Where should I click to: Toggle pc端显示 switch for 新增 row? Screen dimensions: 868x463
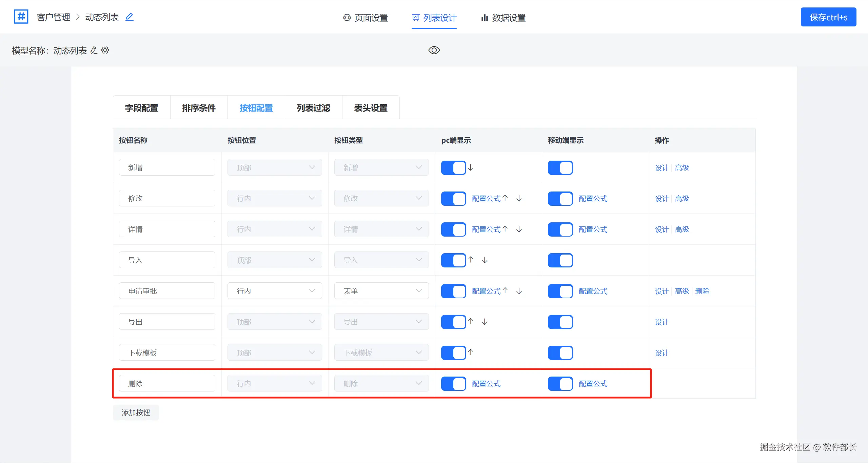click(453, 168)
